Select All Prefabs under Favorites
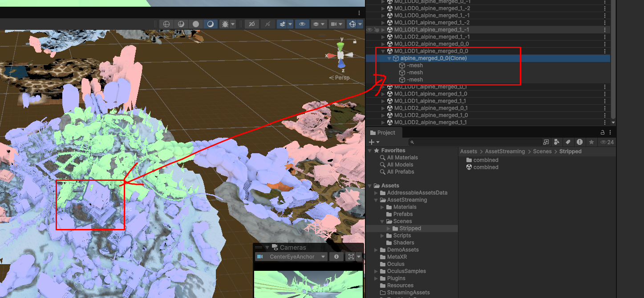The image size is (644, 298). click(x=401, y=172)
